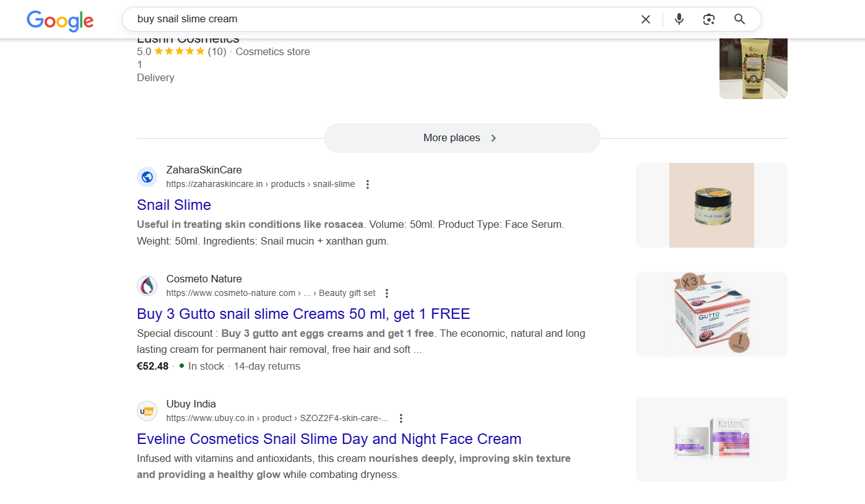
Task: Click the Cosmeto Nature site favicon
Action: tap(147, 286)
